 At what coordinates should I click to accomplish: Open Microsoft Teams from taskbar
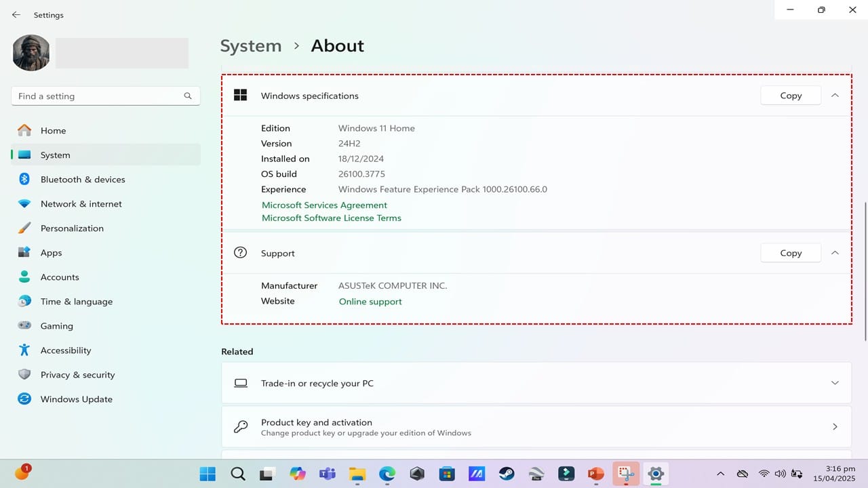point(327,474)
